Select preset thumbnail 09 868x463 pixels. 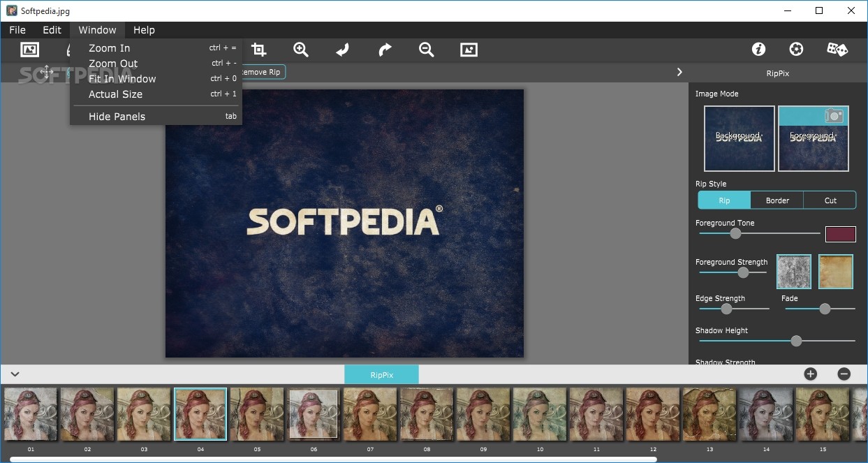[483, 414]
